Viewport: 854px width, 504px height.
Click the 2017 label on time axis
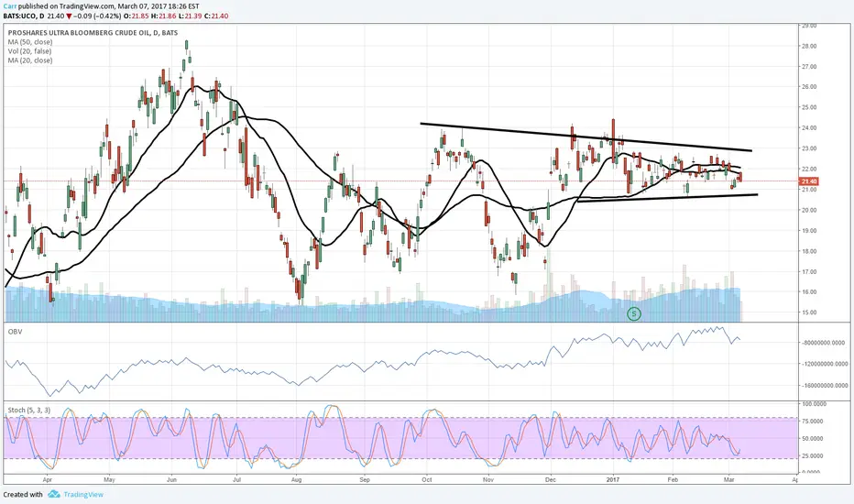tap(613, 480)
